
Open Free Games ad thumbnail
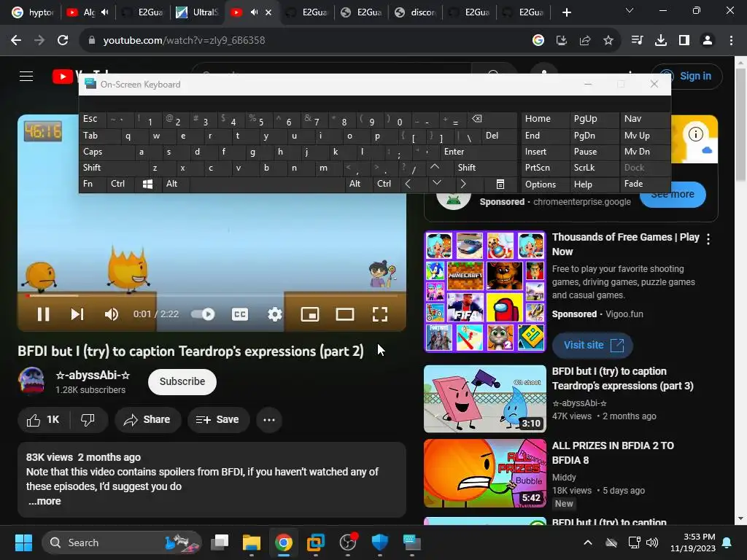click(485, 292)
